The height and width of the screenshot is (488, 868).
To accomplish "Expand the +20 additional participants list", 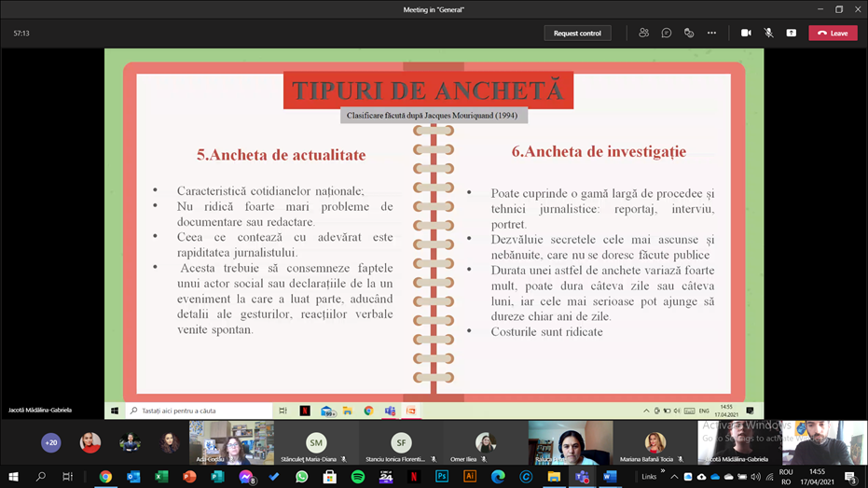I will pyautogui.click(x=51, y=443).
